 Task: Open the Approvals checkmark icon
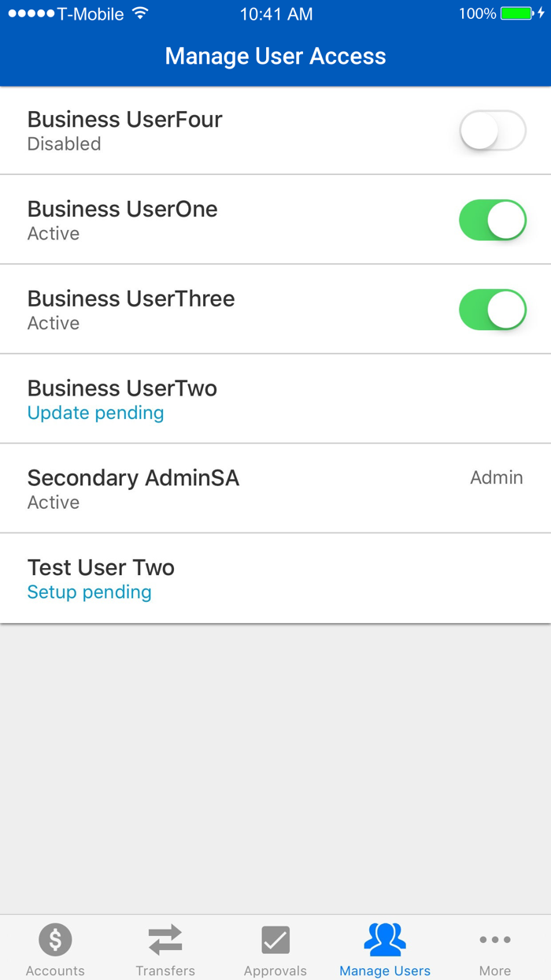click(x=275, y=939)
